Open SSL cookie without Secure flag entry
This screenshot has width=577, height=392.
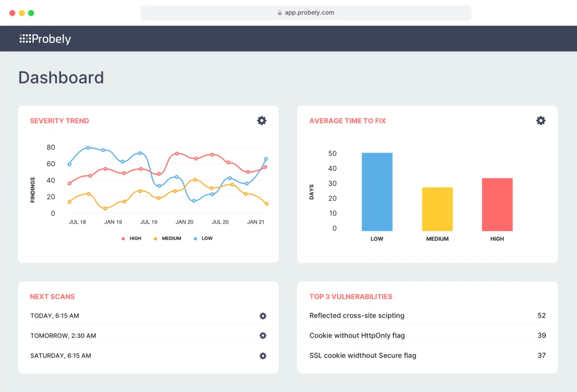[362, 356]
